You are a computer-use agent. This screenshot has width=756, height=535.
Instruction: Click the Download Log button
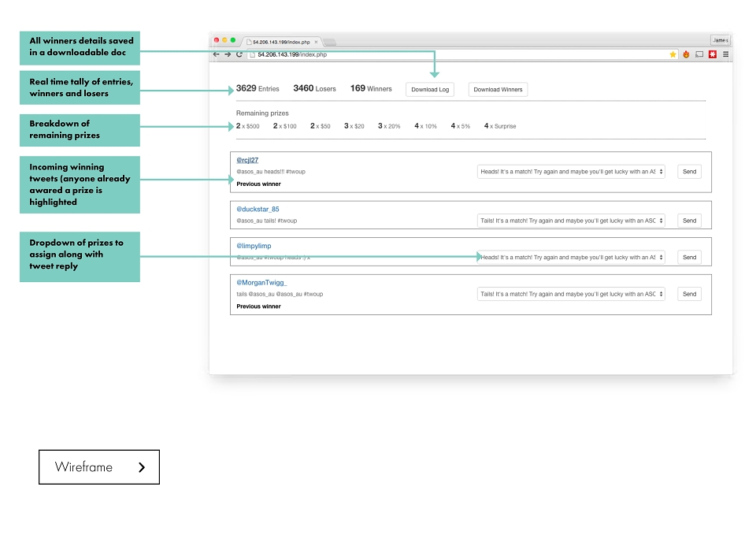tap(430, 89)
